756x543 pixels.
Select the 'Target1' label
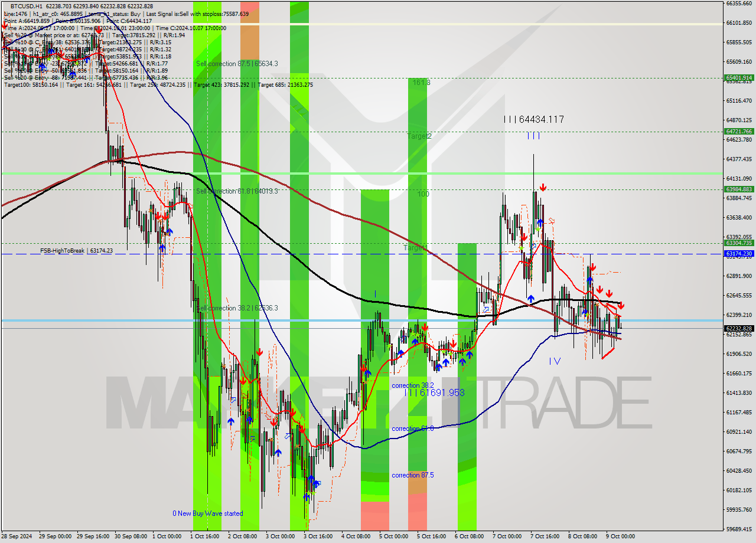pos(415,248)
